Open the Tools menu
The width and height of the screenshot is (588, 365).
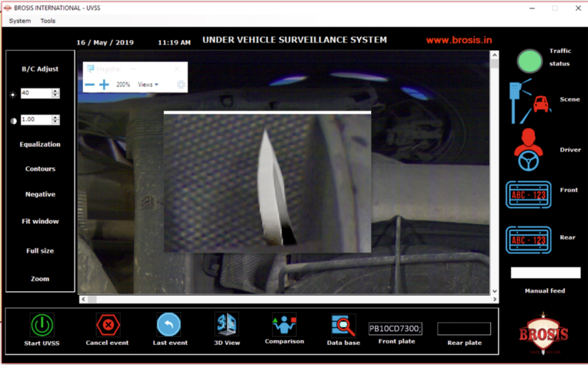(x=48, y=21)
